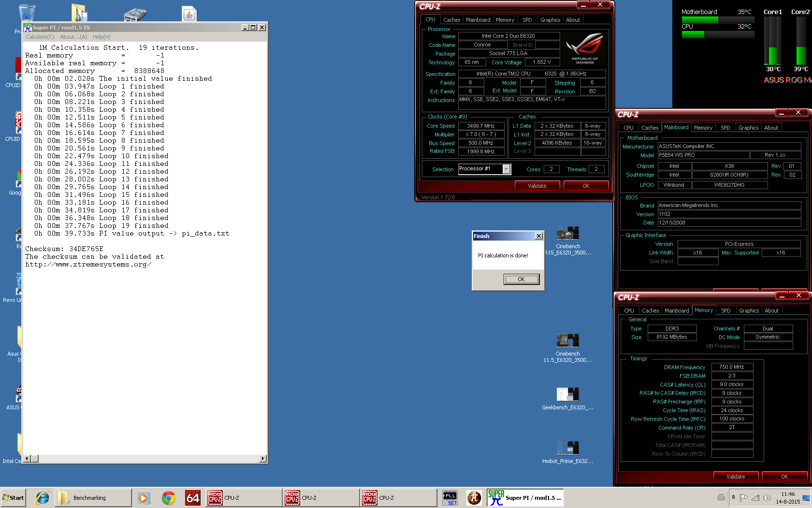Click OK in the CPU-Z CPU window

pos(586,186)
